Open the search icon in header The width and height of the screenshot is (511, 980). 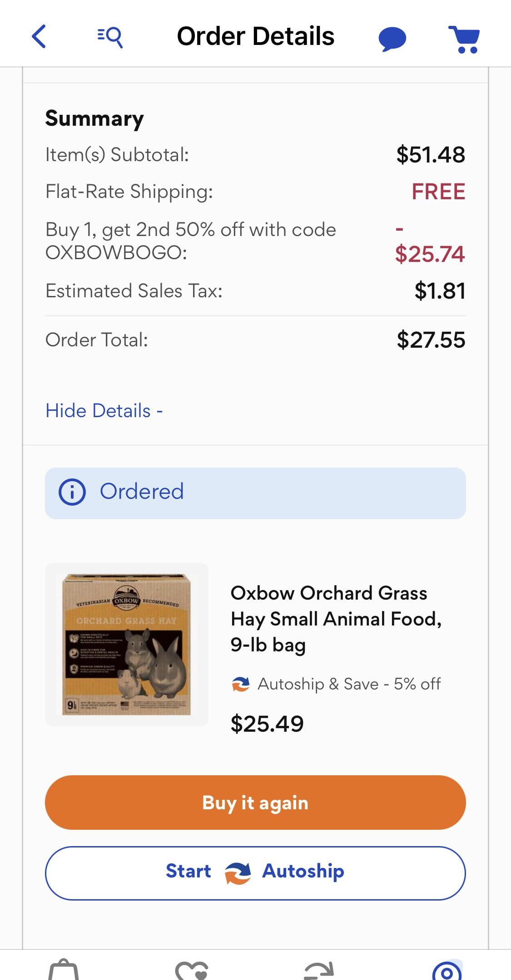pyautogui.click(x=110, y=37)
